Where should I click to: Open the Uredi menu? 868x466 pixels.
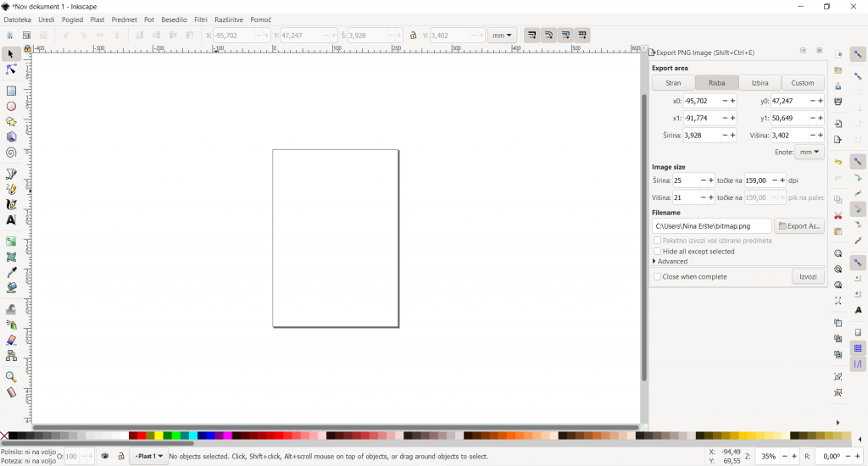(47, 19)
